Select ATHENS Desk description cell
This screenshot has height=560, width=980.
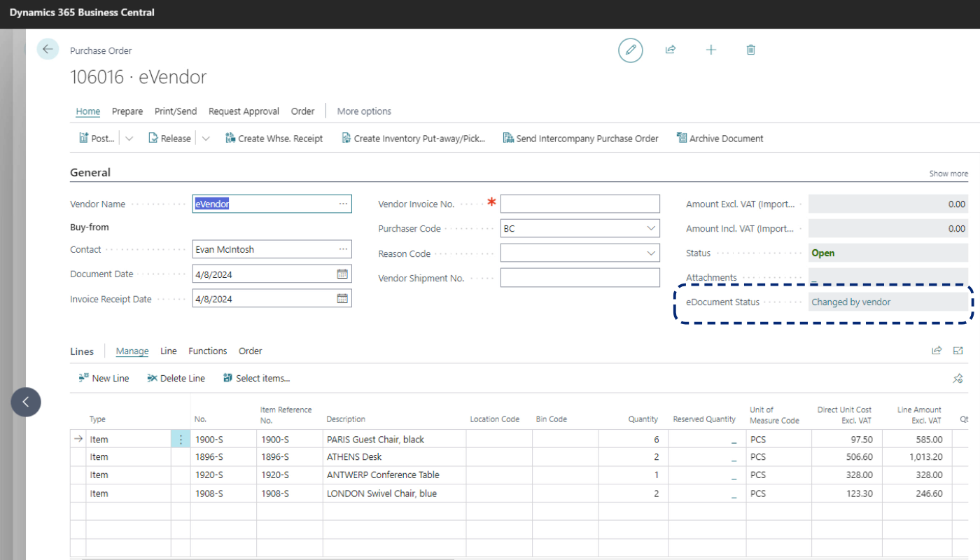coord(394,457)
